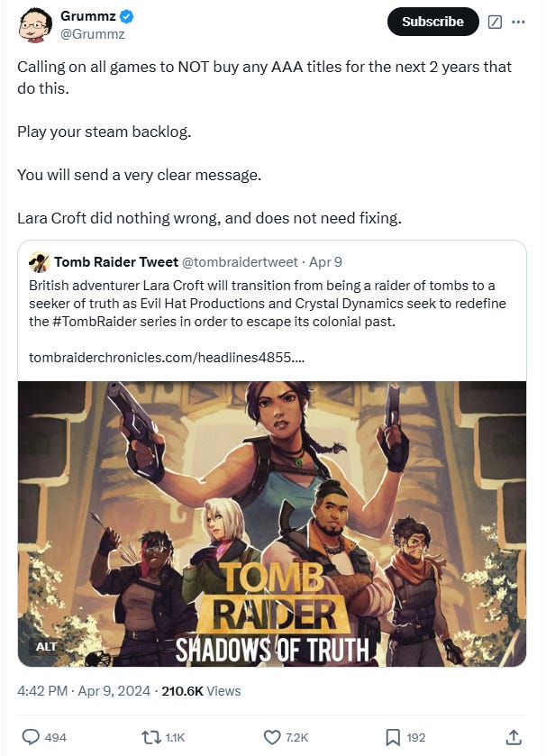The width and height of the screenshot is (546, 756).
Task: Open the tombraiderchronicles.com headlines link
Action: click(167, 357)
